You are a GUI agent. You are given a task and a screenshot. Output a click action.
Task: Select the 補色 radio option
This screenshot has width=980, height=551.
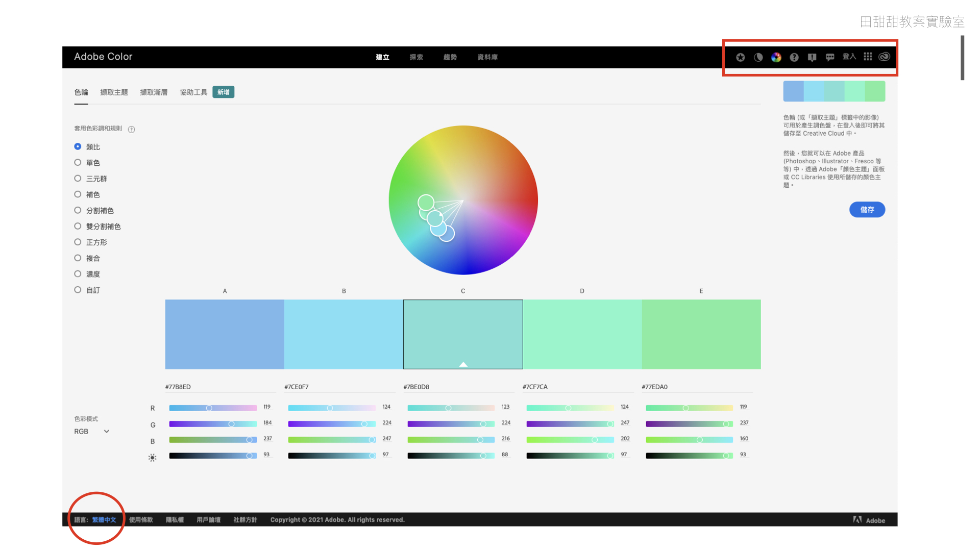pos(78,194)
